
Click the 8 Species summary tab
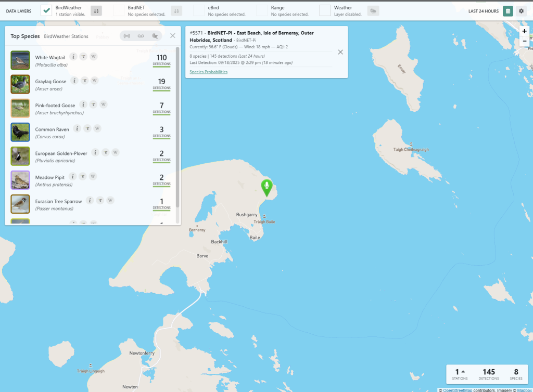click(516, 374)
